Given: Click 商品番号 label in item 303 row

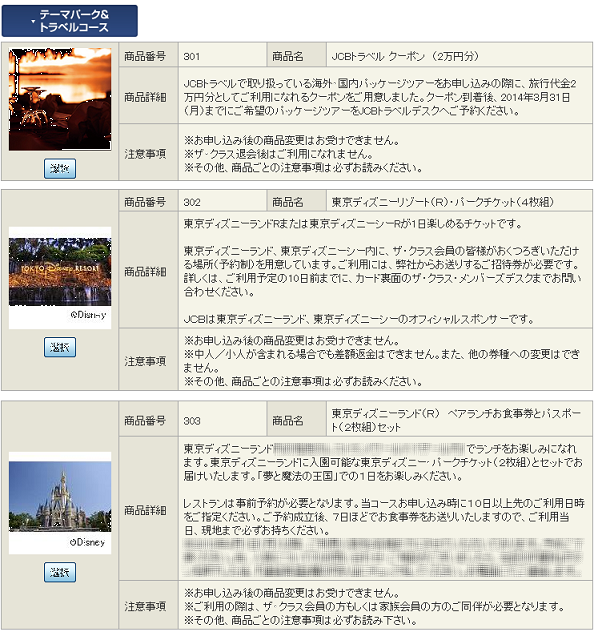Looking at the screenshot, I should pos(145,421).
